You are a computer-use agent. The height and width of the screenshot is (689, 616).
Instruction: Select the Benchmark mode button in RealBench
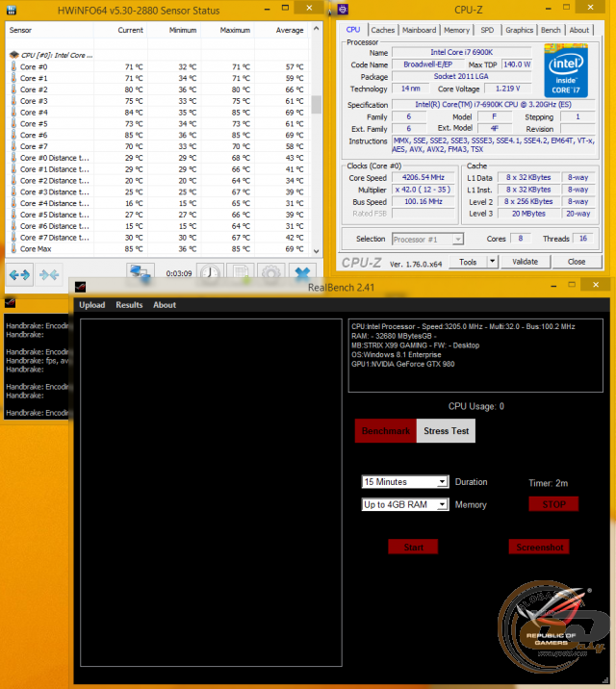386,431
